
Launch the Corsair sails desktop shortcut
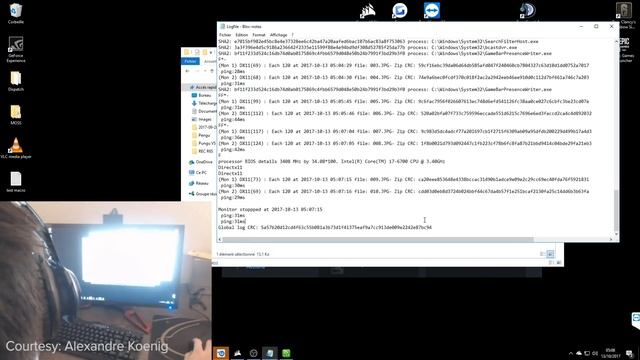click(367, 11)
